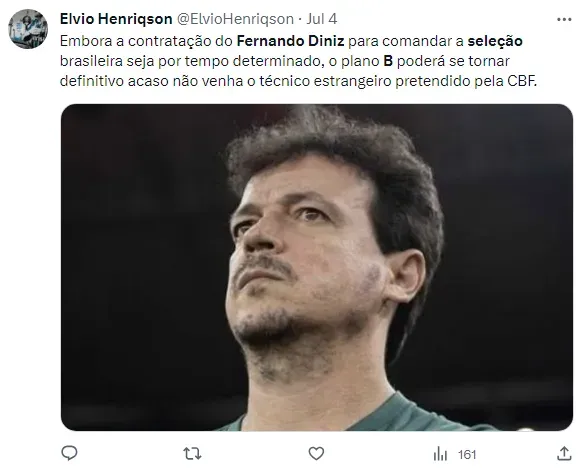The width and height of the screenshot is (588, 470).
Task: Open Elvio Henriqson's round profile avatar
Action: click(x=28, y=29)
